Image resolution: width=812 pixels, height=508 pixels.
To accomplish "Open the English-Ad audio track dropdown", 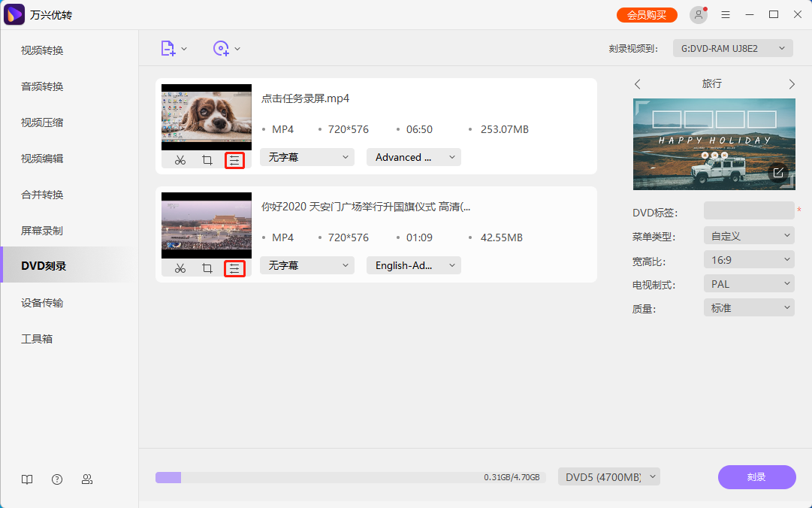I will 413,265.
